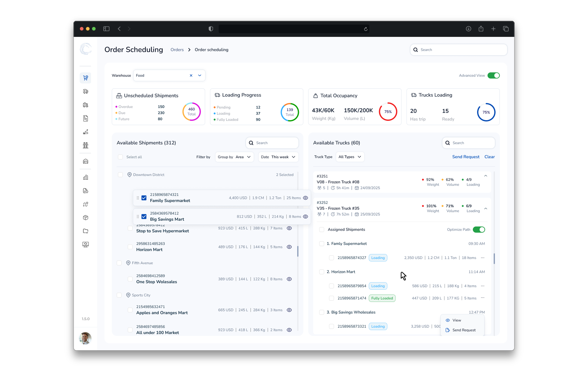588x380 pixels.
Task: Open the Group by Area dropdown
Action: pyautogui.click(x=234, y=157)
